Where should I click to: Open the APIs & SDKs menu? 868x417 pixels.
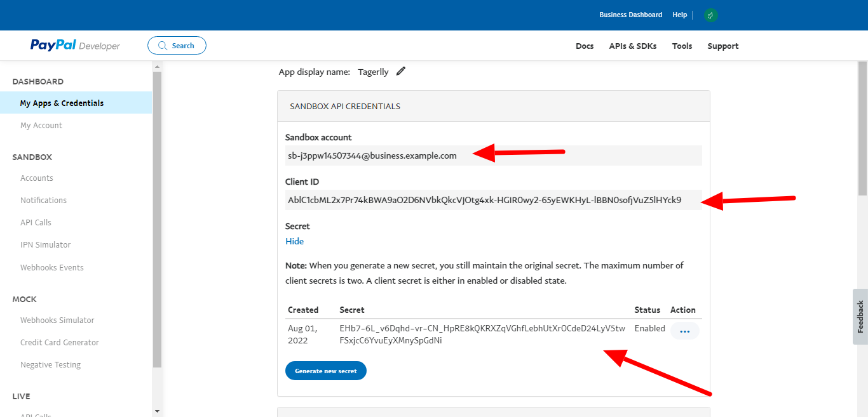tap(633, 46)
